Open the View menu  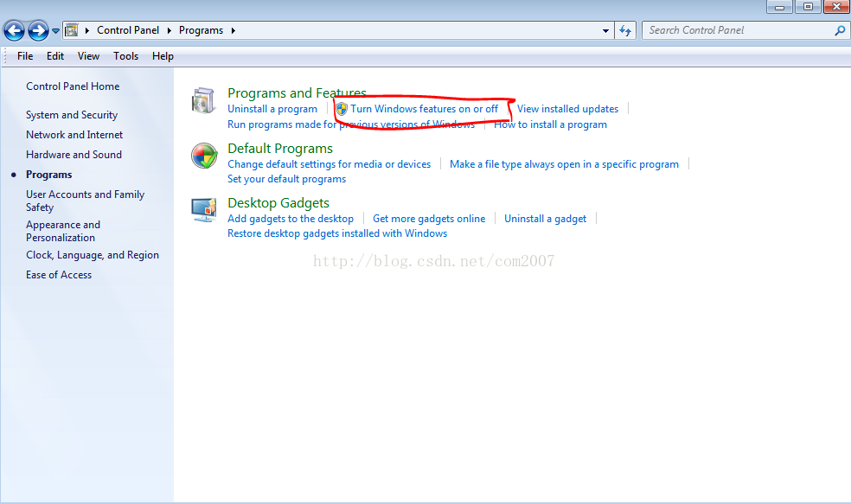[x=88, y=56]
